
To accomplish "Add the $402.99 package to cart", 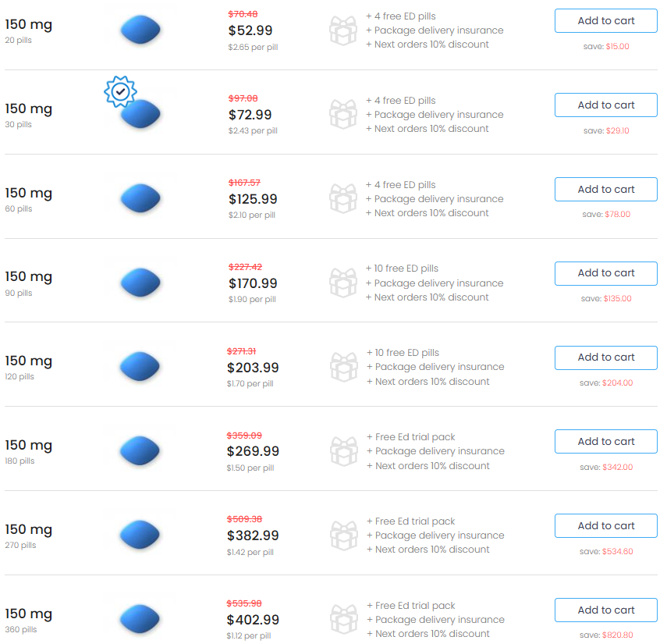I will pos(605,610).
